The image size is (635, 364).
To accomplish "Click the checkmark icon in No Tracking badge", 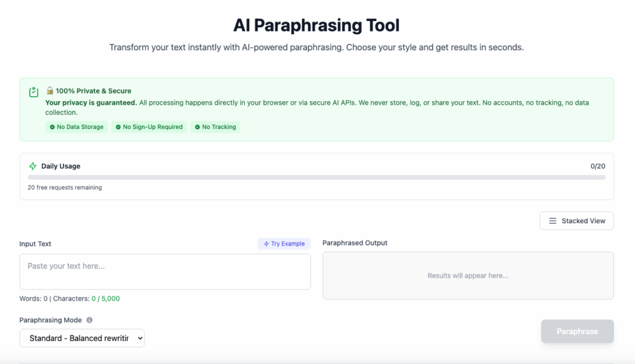I will pyautogui.click(x=197, y=127).
